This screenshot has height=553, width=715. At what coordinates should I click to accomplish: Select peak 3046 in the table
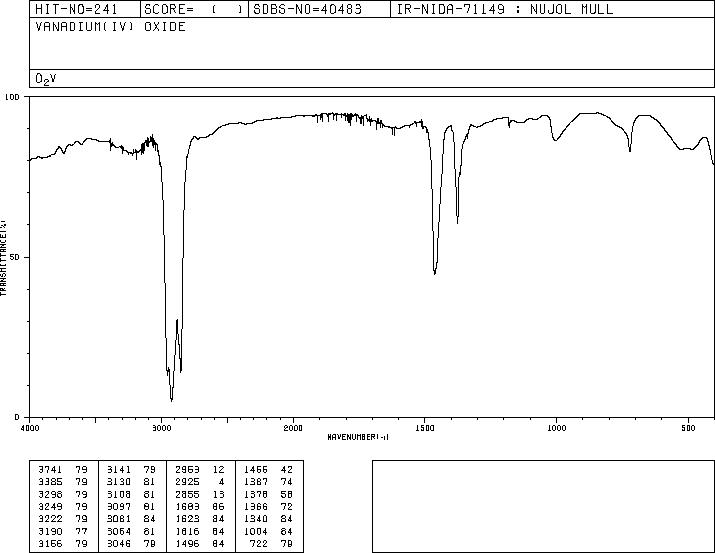119,544
